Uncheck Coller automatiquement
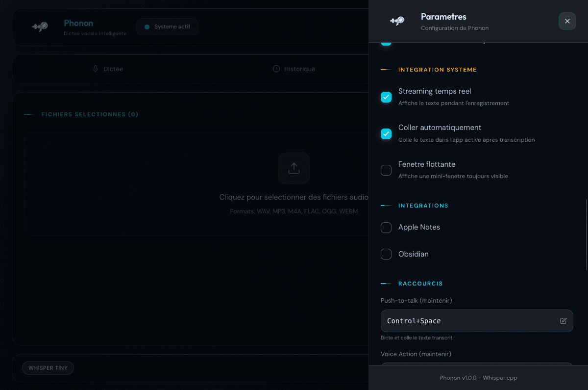Screen dimensions: 588x390 click(x=386, y=133)
